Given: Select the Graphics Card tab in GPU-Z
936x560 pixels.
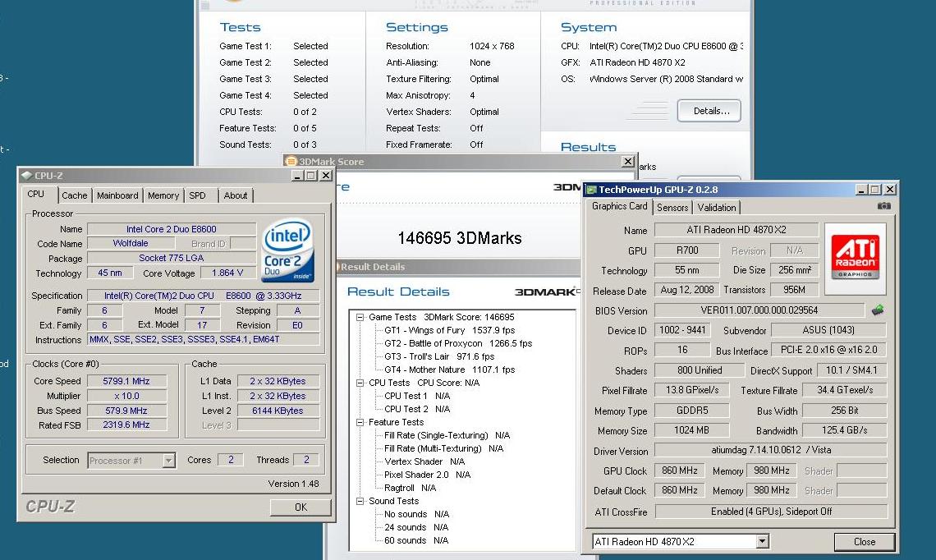Looking at the screenshot, I should tap(620, 206).
